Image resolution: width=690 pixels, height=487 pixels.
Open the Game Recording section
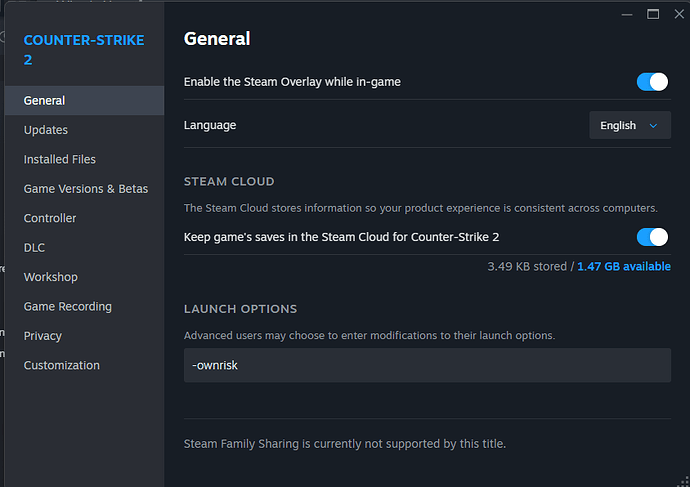coord(68,307)
